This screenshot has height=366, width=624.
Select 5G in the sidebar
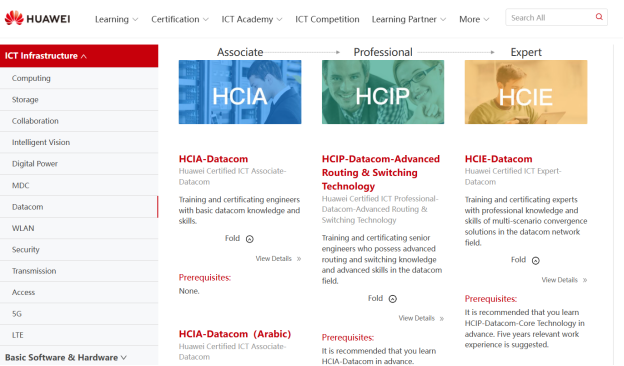pyautogui.click(x=79, y=314)
